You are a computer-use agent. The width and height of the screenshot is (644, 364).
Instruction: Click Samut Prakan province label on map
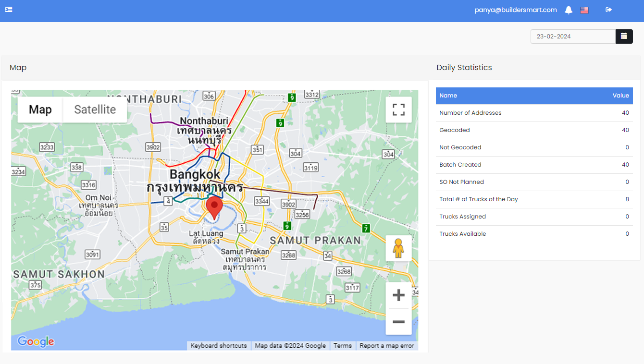(x=315, y=240)
